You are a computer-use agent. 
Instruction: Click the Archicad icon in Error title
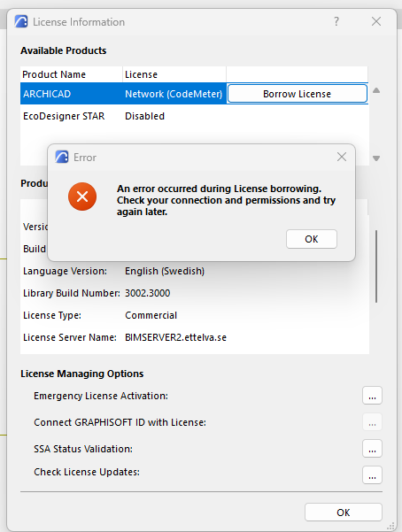[x=62, y=157]
